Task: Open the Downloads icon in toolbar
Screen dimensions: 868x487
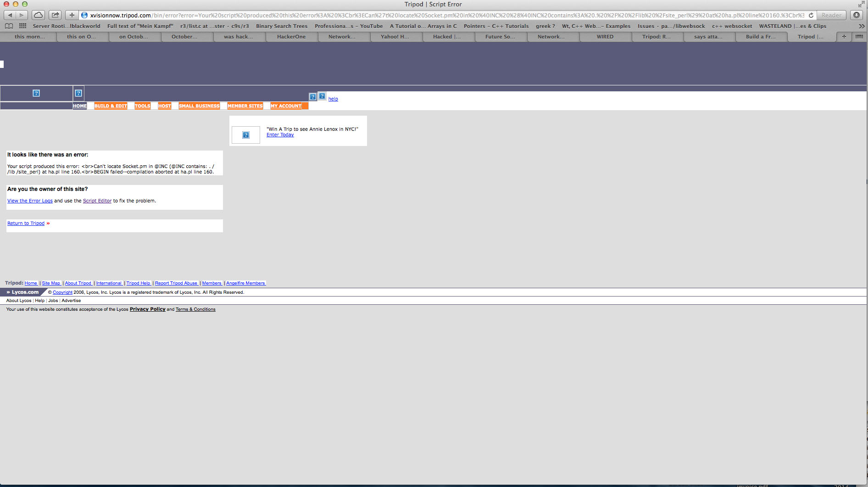Action: pos(856,15)
